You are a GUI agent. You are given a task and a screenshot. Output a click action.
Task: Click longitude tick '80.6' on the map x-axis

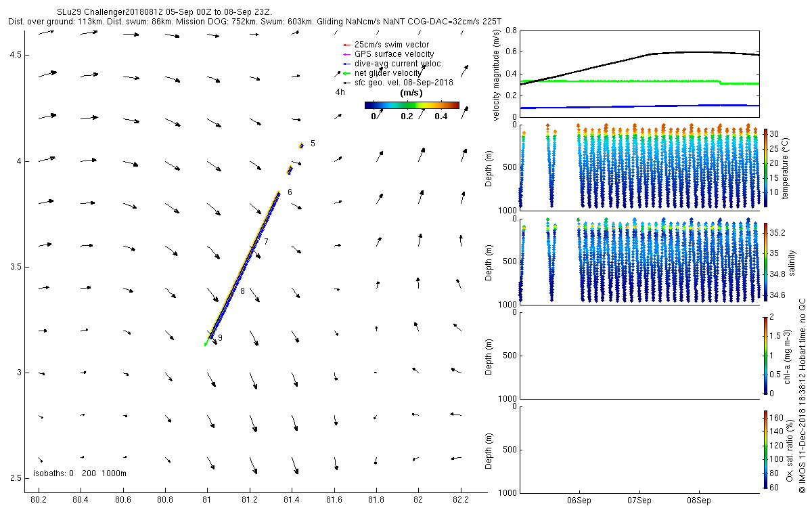pyautogui.click(x=122, y=500)
